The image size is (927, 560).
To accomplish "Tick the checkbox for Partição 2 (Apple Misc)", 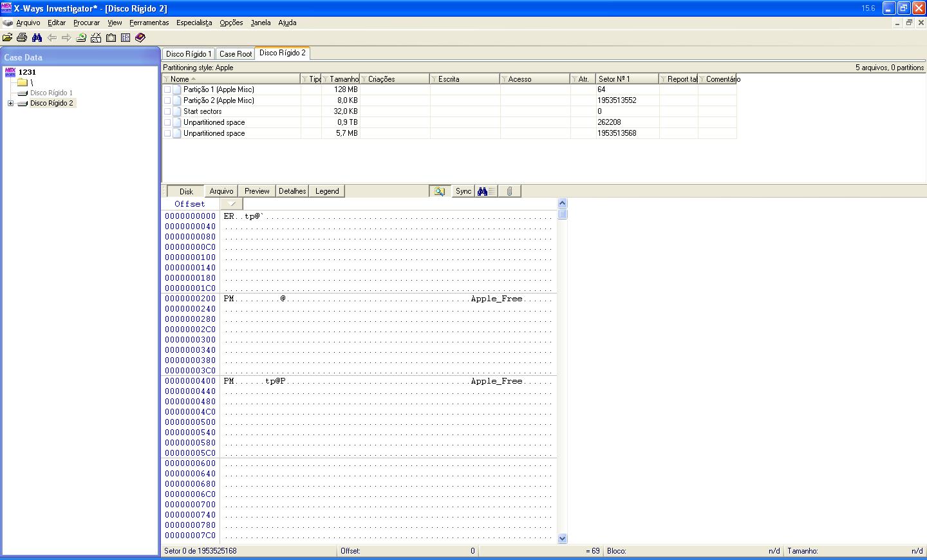I will 167,100.
